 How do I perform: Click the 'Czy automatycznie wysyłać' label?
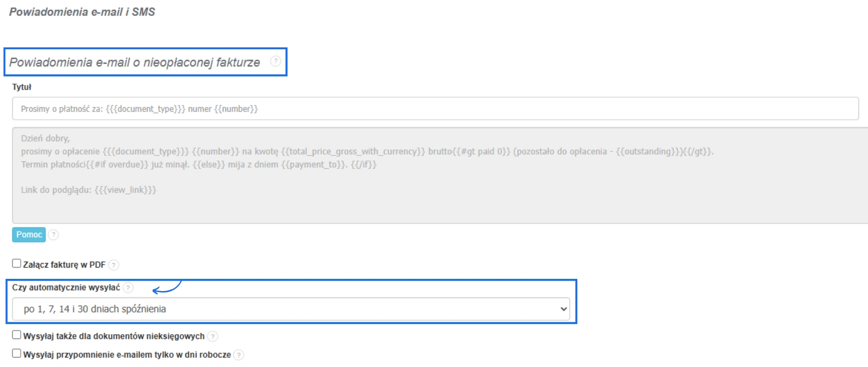tap(66, 287)
